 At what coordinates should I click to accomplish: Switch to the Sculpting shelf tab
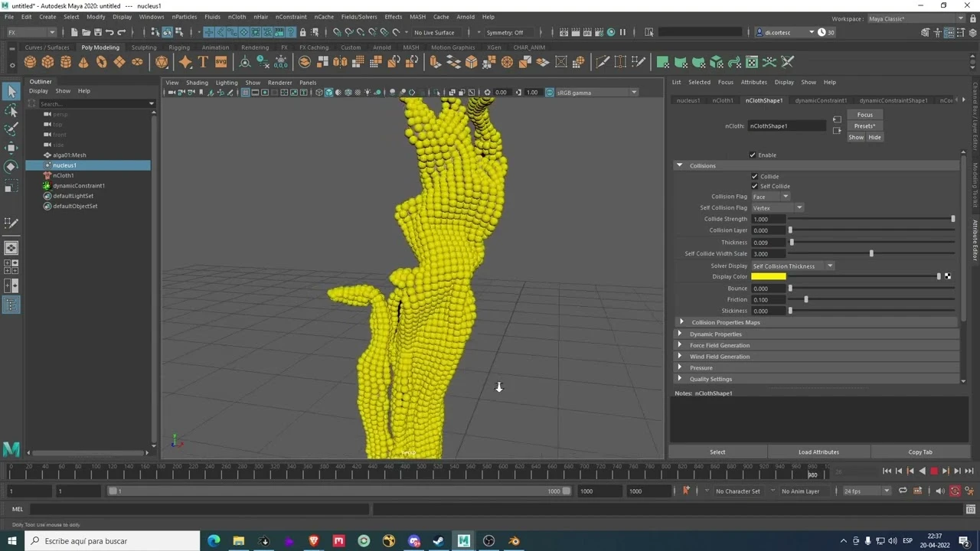tap(144, 47)
